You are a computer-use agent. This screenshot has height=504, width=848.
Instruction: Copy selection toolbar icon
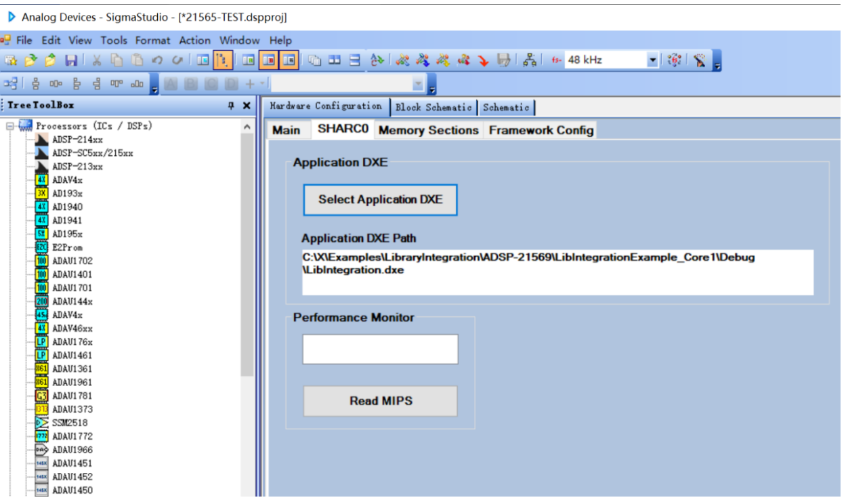tap(117, 60)
